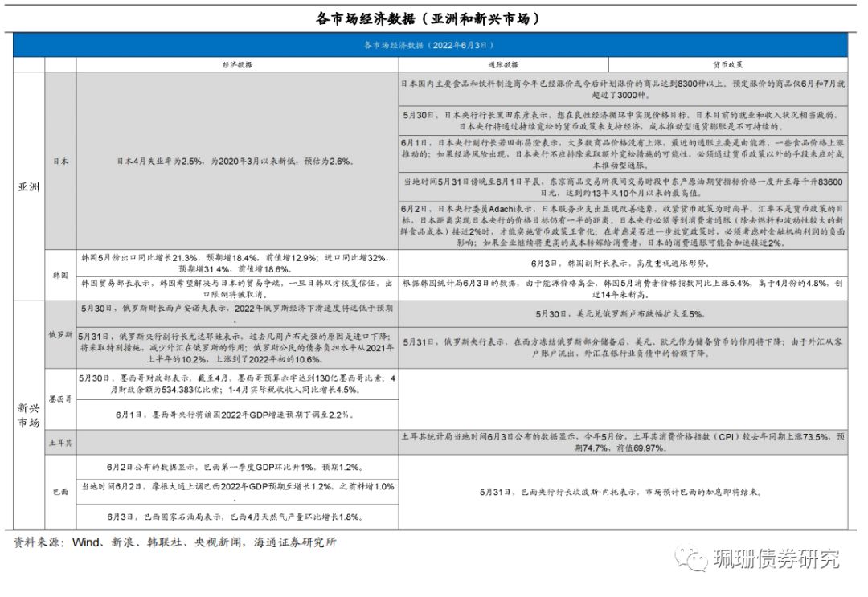Select the 5月31日 尤达耶娃 ruble statement cell

tap(237, 347)
